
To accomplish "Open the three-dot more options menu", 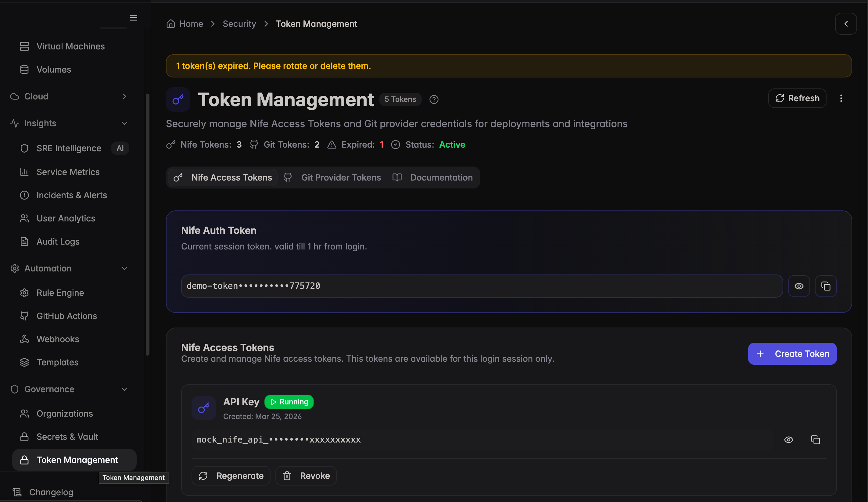I will pos(841,99).
